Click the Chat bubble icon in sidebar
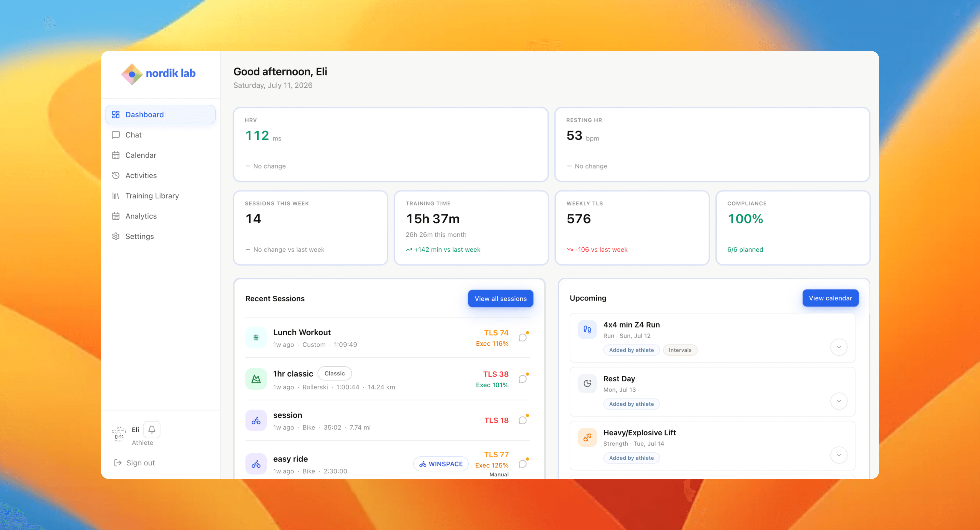Image resolution: width=980 pixels, height=530 pixels. coord(116,135)
